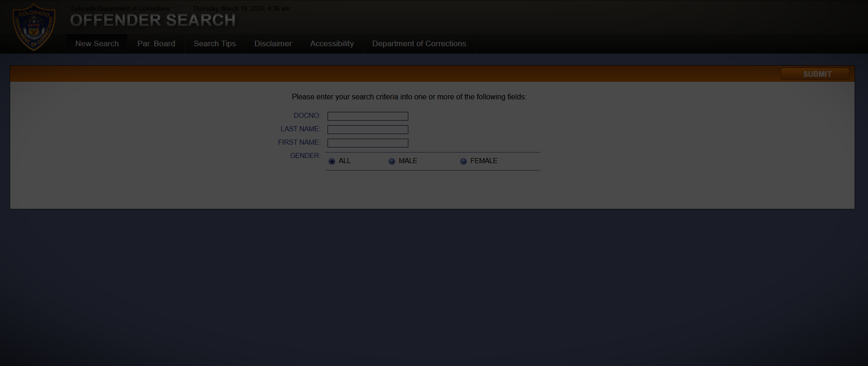
Task: Open the Search Tips page
Action: coord(215,44)
